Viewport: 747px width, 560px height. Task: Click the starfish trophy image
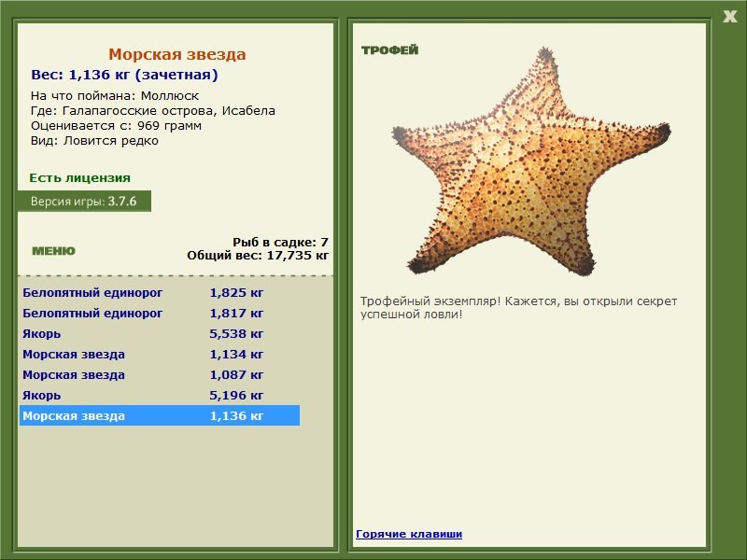tap(531, 161)
